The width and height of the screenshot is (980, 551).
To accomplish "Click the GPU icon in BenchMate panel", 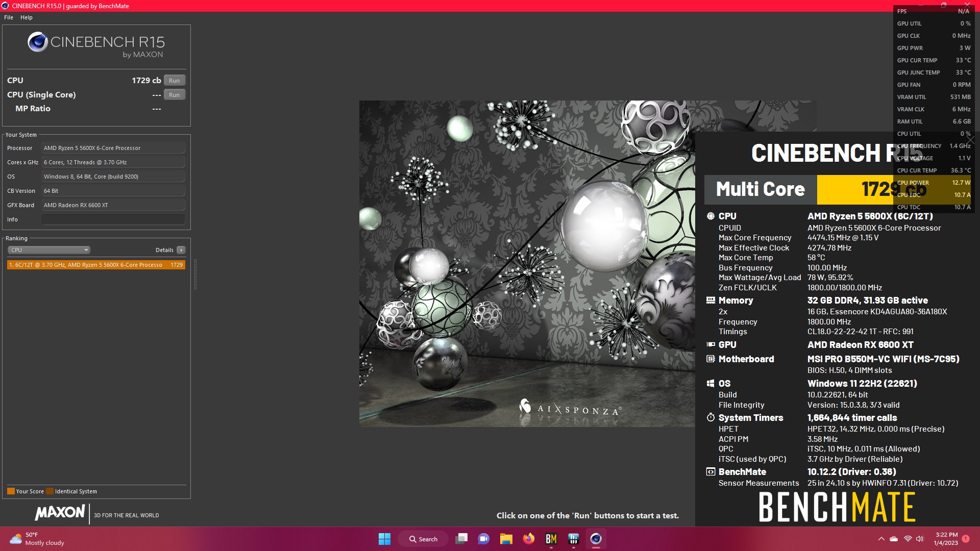I will tap(710, 344).
